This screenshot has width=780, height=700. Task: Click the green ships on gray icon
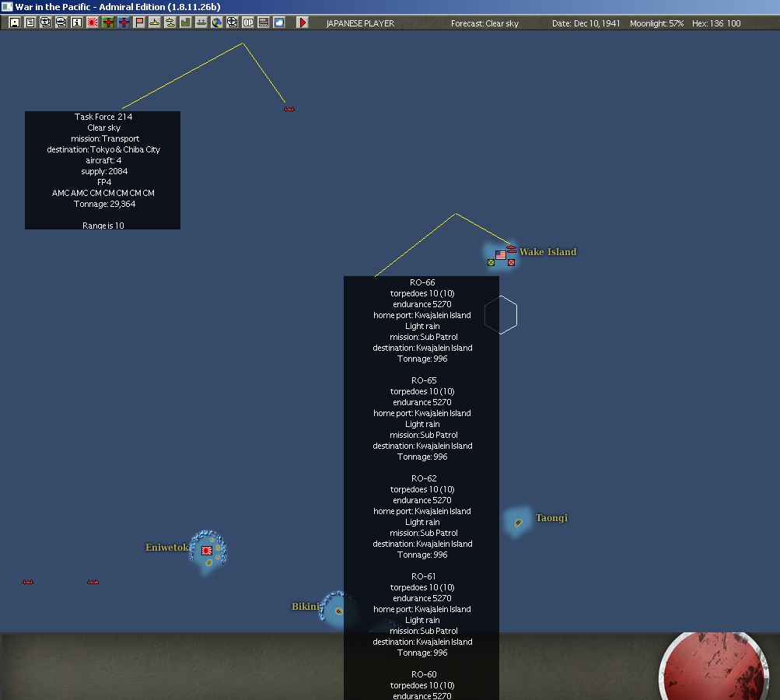point(201,23)
